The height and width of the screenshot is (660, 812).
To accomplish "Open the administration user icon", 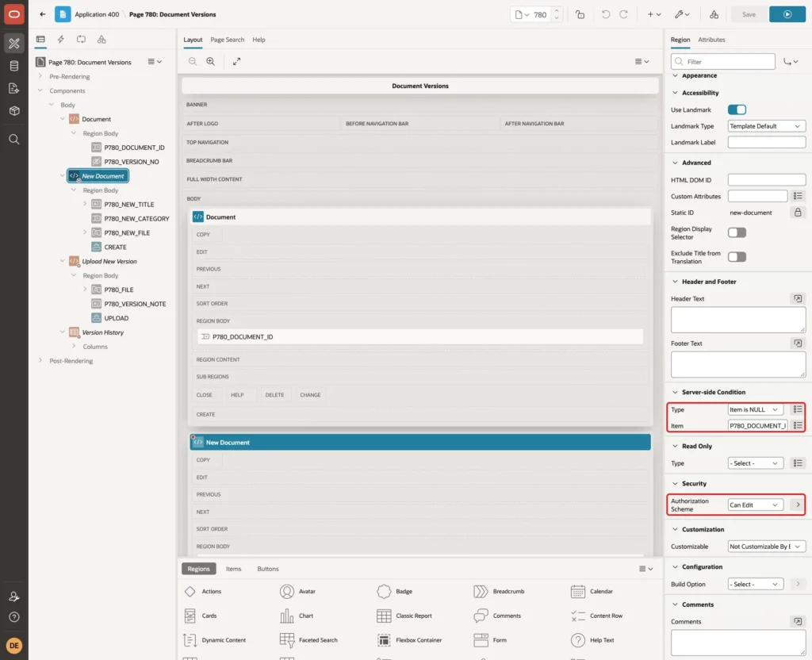I will click(x=14, y=597).
